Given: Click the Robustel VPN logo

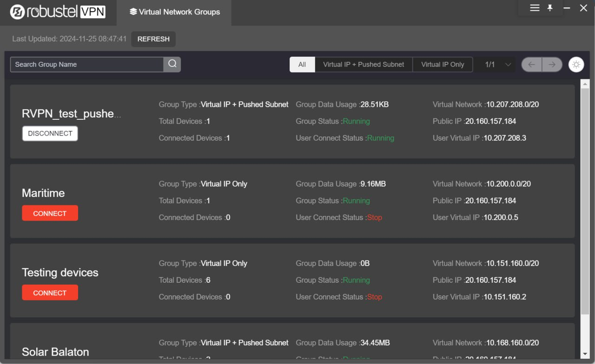Looking at the screenshot, I should (x=58, y=12).
